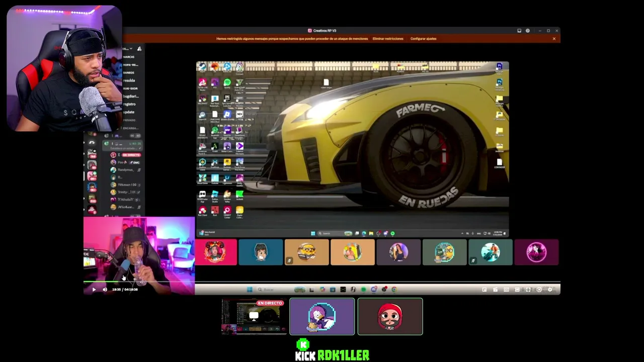Dismiss the orange restriction banner with its X
Viewport: 644px width, 362px height.
[x=554, y=39]
